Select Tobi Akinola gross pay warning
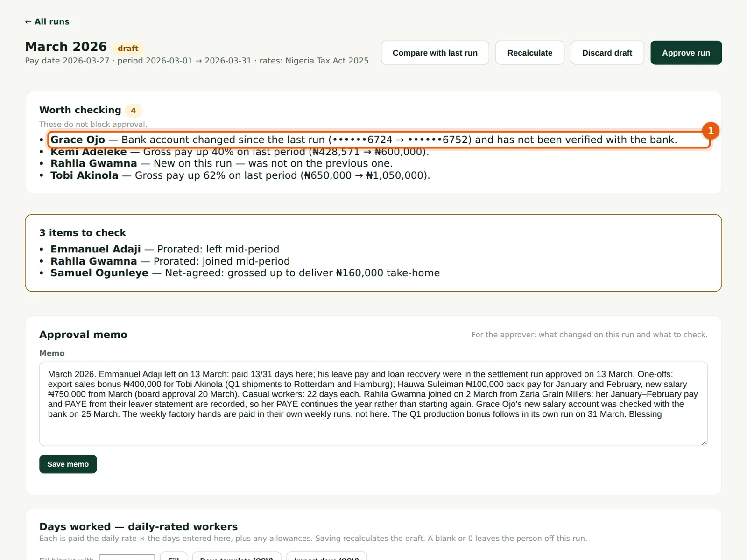The height and width of the screenshot is (560, 747). coord(240,175)
